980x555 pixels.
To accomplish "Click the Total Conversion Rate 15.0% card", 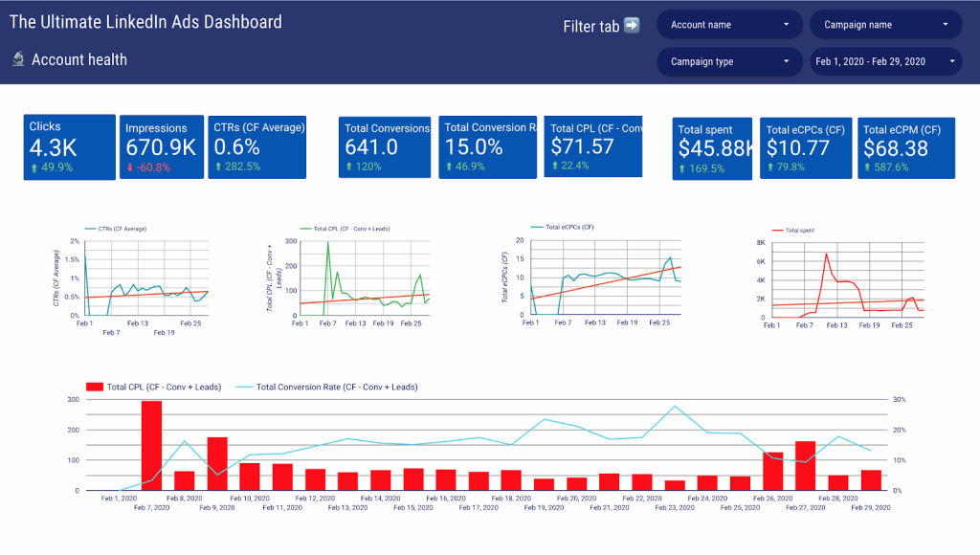I will pyautogui.click(x=487, y=146).
